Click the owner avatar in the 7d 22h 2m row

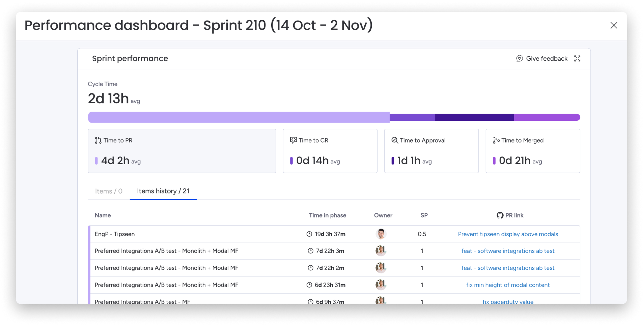[x=381, y=268]
